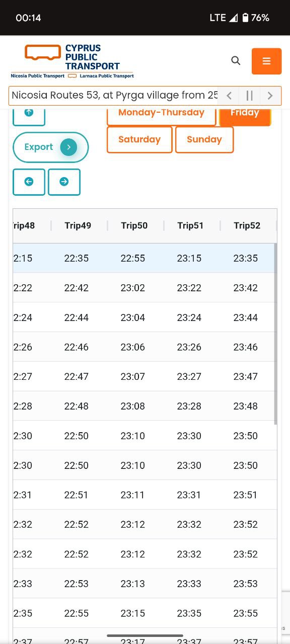This screenshot has width=290, height=644.
Task: Switch to Saturday timetable
Action: [x=139, y=139]
